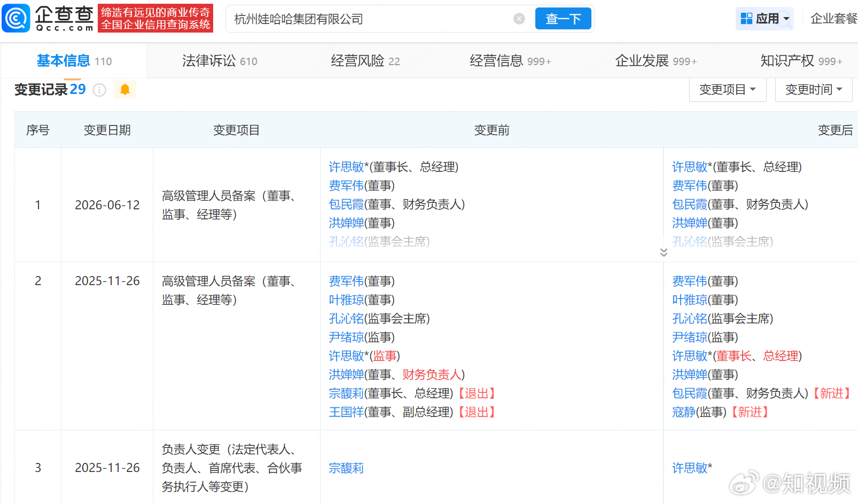This screenshot has height=504, width=858.
Task: Open 尹绪琼 link in row 2 变更后
Action: pos(690,337)
